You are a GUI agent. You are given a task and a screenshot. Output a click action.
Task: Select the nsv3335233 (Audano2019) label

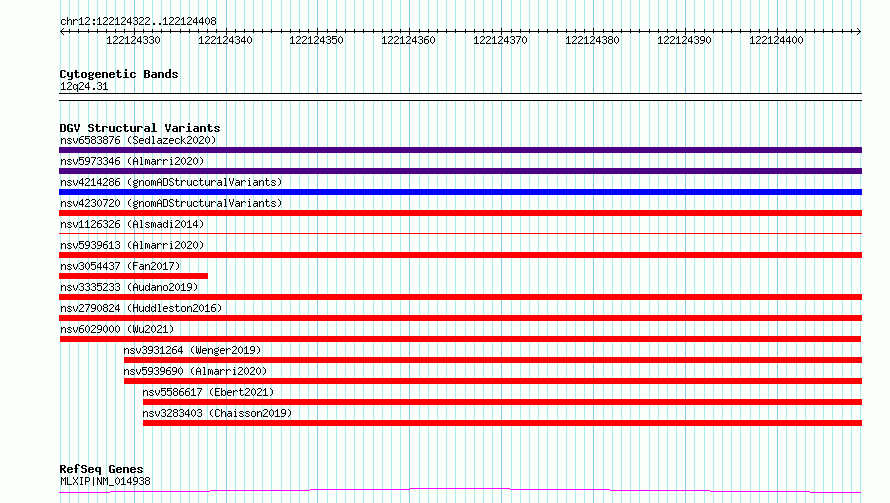point(129,287)
